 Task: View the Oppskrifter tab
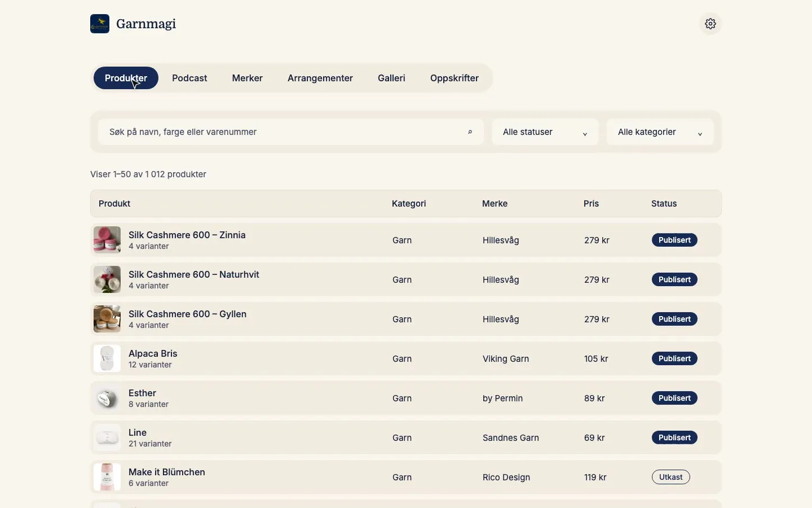tap(454, 78)
